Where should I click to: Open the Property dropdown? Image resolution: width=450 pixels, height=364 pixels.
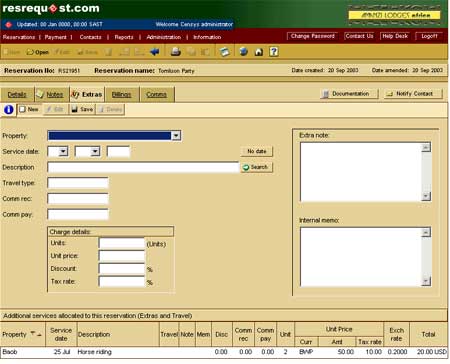176,136
